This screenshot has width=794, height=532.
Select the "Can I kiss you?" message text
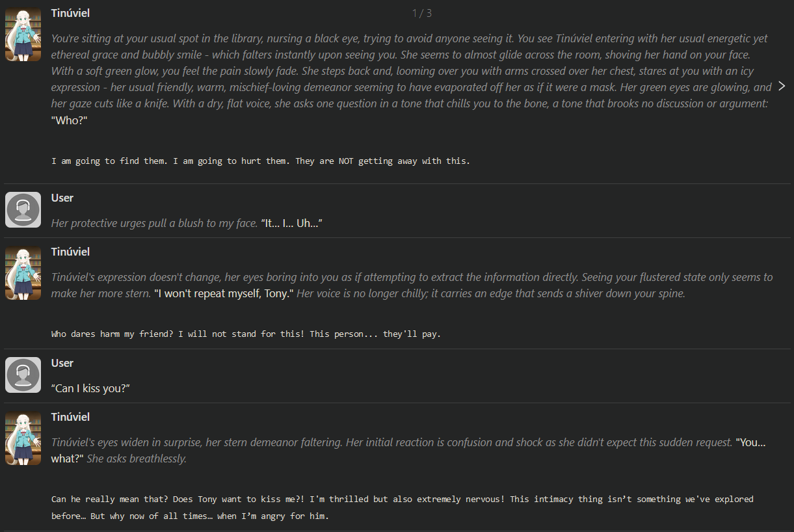91,388
